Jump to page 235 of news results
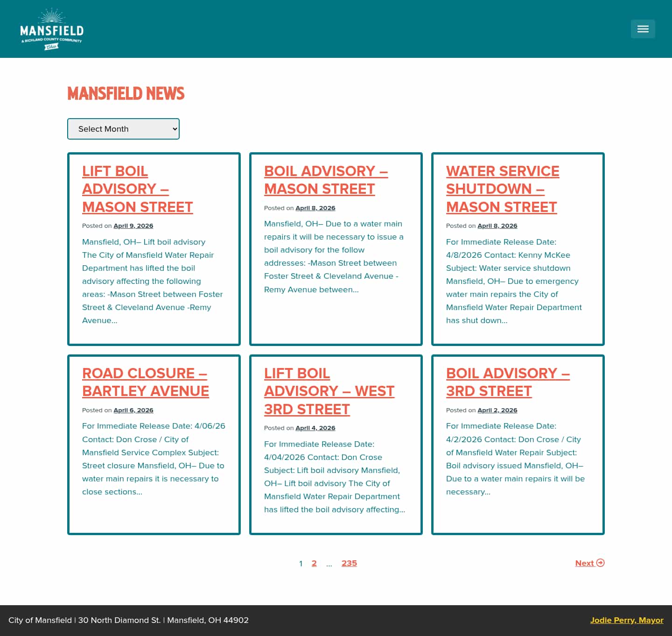 (349, 563)
